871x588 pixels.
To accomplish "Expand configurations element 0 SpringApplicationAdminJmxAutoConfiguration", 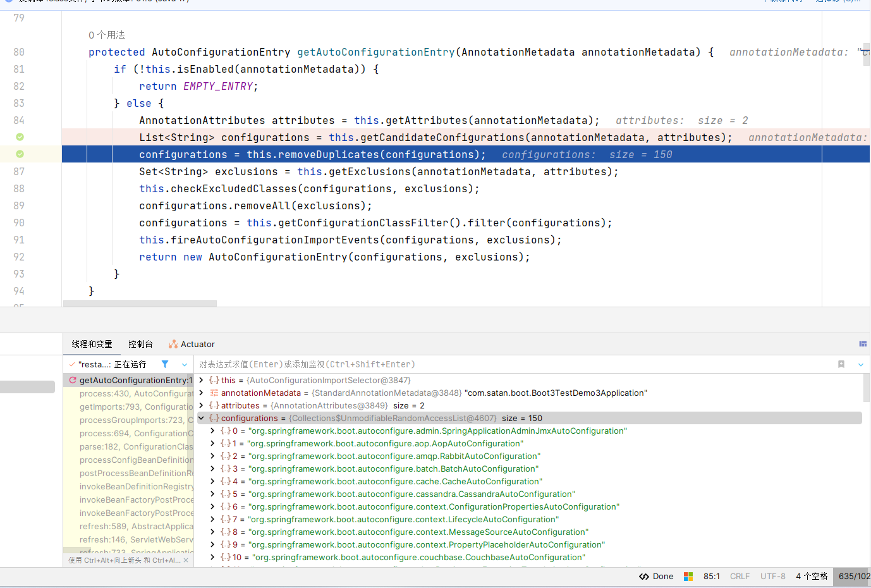I will click(212, 431).
